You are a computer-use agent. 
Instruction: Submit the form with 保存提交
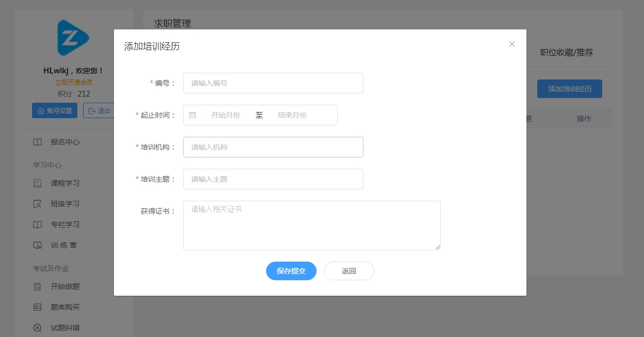pos(291,271)
